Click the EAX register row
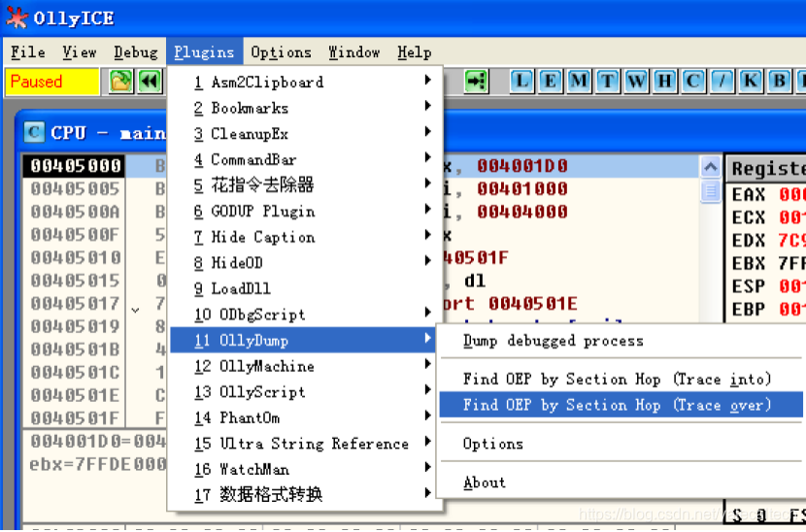 [766, 195]
